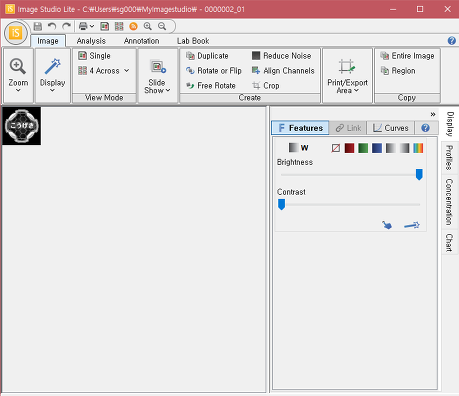The width and height of the screenshot is (459, 396).
Task: Click the zoom in magnifier icon
Action: 148,26
